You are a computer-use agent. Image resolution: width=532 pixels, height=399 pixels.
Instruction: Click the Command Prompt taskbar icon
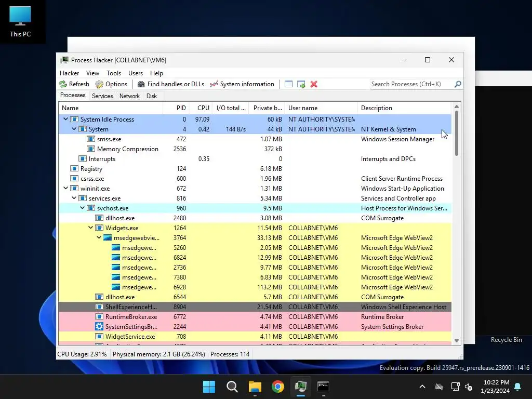(323, 387)
